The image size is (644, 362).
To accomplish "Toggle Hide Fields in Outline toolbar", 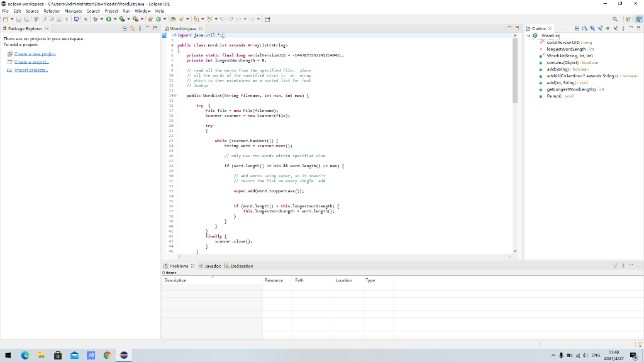I will (592, 29).
